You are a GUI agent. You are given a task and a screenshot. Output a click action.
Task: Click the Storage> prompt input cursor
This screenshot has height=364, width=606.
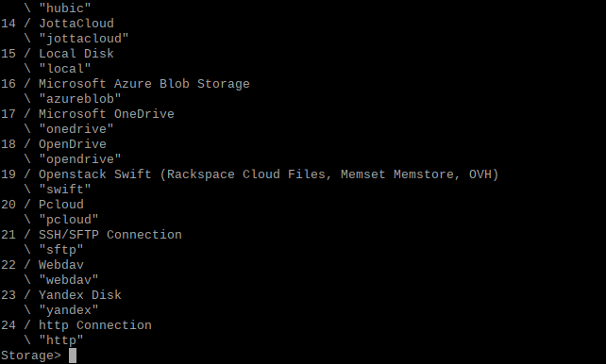tap(73, 356)
